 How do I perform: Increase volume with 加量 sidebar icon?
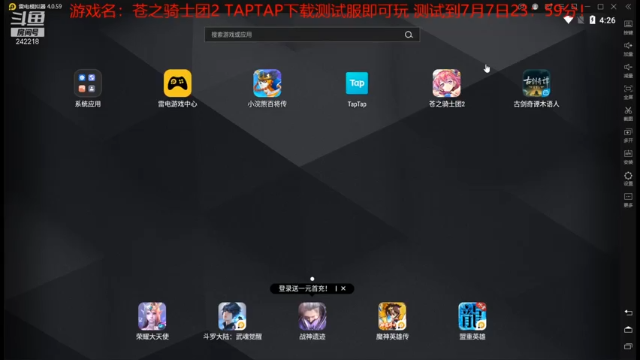point(628,49)
